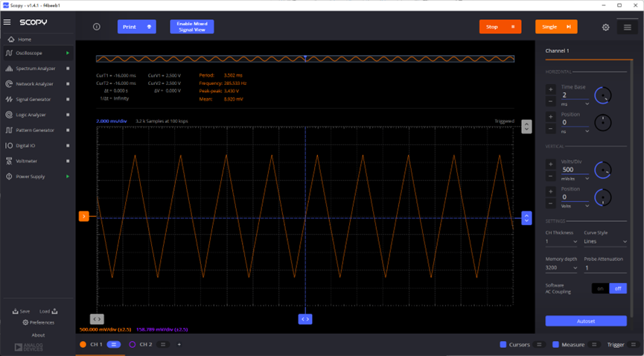Open the hamburger menu beside Scopy logo

click(7, 22)
